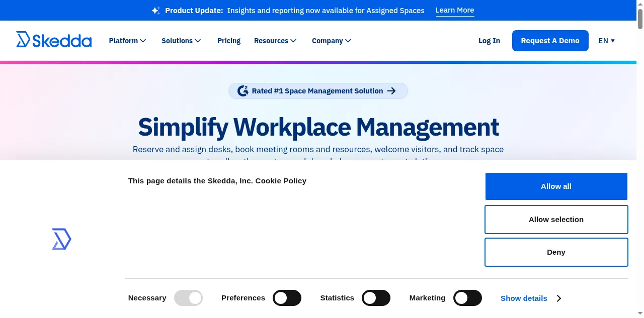This screenshot has width=644, height=318.
Task: Click the sparkle icon beside Product Update
Action: [x=156, y=11]
